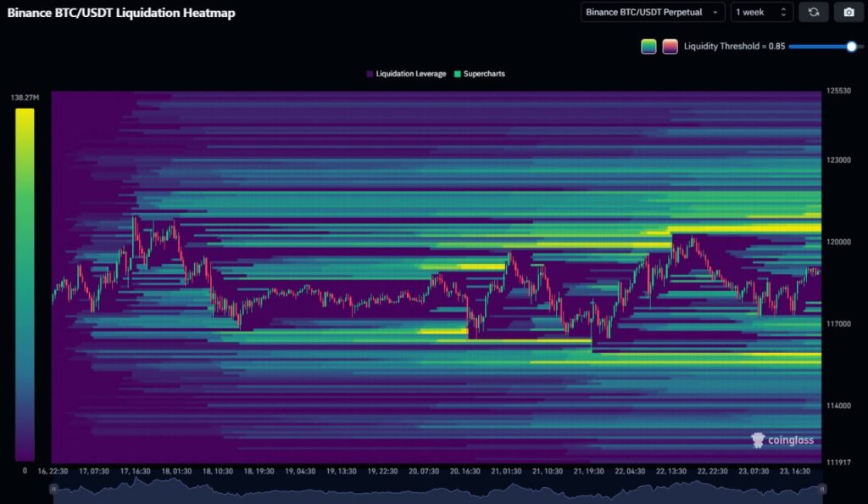
Task: Click the 111917 price axis label
Action: [x=838, y=462]
